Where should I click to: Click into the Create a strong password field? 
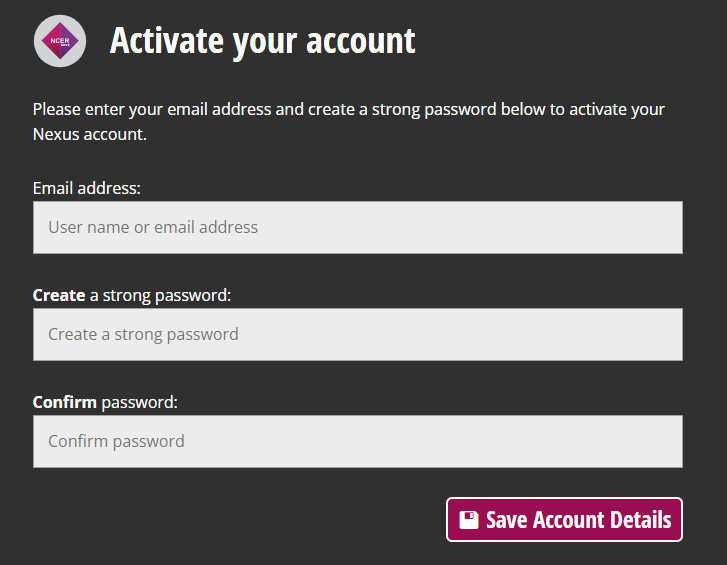(357, 334)
